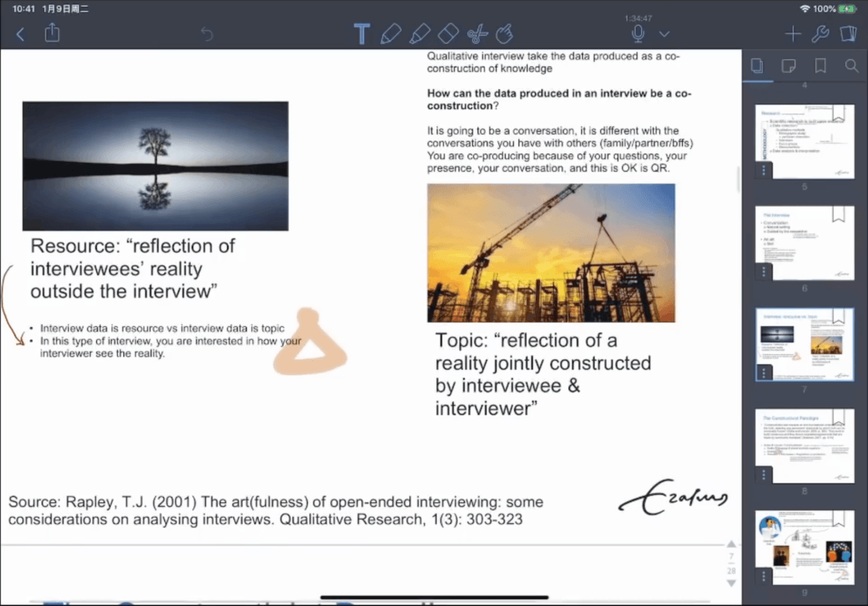Click the 1:34:47 recording time
Screen dimensions: 868x606
click(x=639, y=19)
